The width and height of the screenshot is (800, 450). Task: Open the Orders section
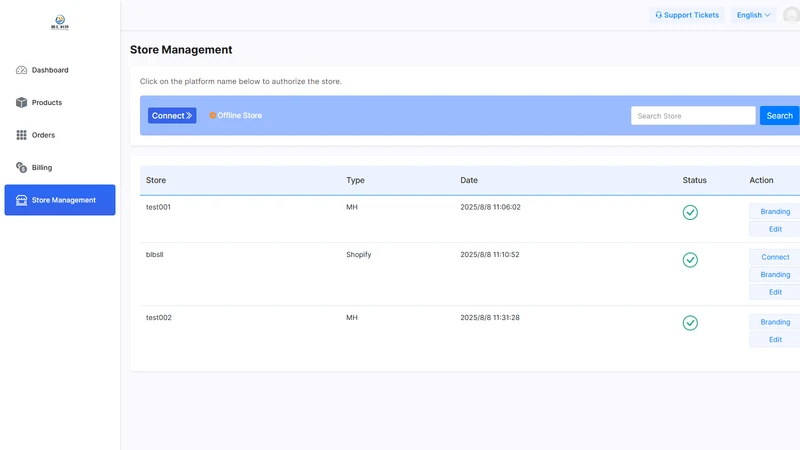(x=60, y=135)
